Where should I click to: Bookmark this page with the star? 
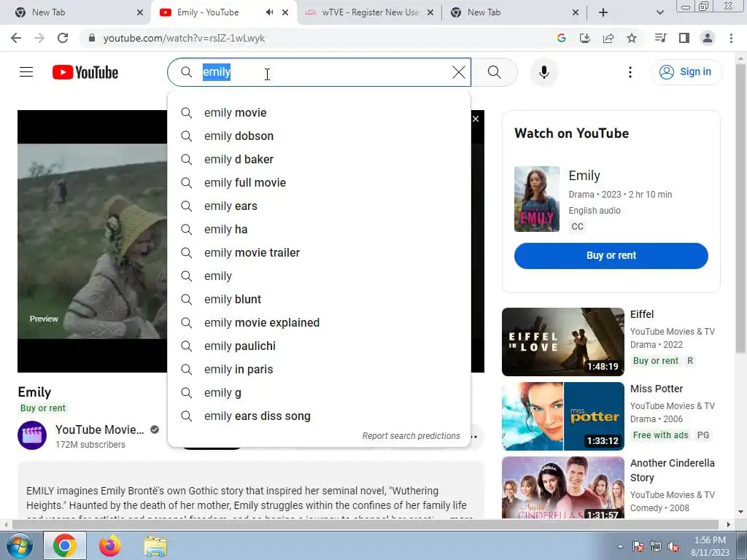coord(631,38)
